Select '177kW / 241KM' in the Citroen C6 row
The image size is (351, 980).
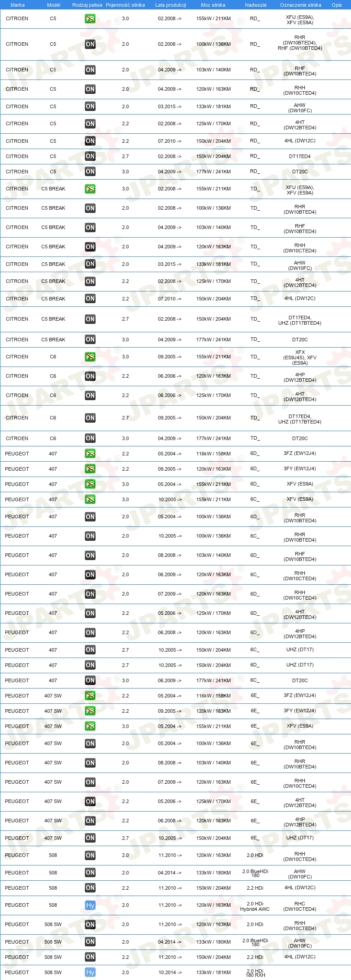[x=213, y=438]
